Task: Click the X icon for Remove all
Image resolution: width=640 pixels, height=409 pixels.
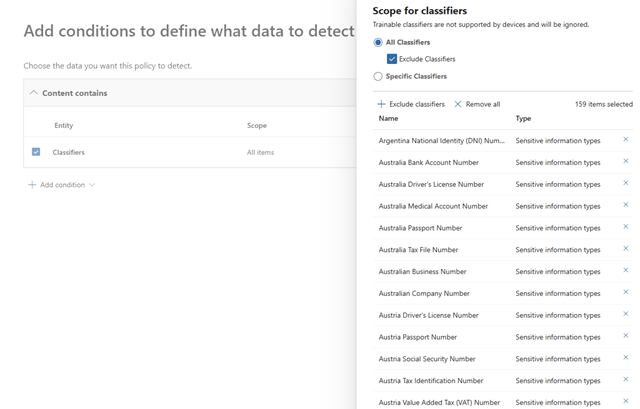Action: (458, 104)
